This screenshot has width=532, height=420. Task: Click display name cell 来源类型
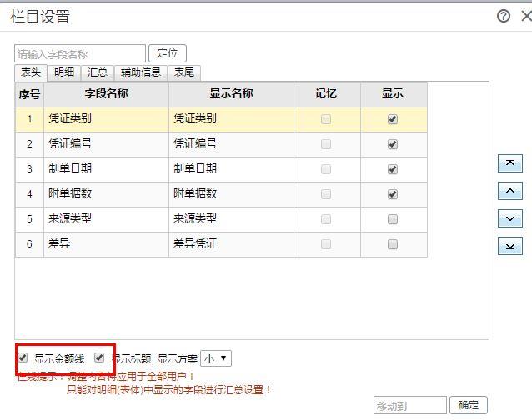coord(231,219)
